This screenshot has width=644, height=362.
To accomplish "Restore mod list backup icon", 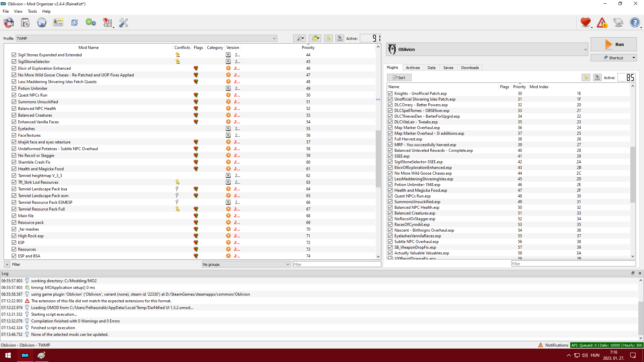I will point(328,38).
